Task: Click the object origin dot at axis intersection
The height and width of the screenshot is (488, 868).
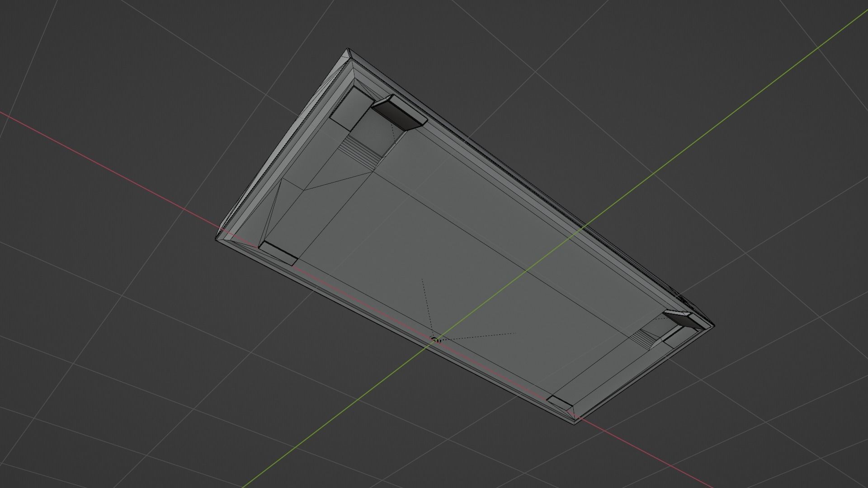Action: click(x=435, y=339)
